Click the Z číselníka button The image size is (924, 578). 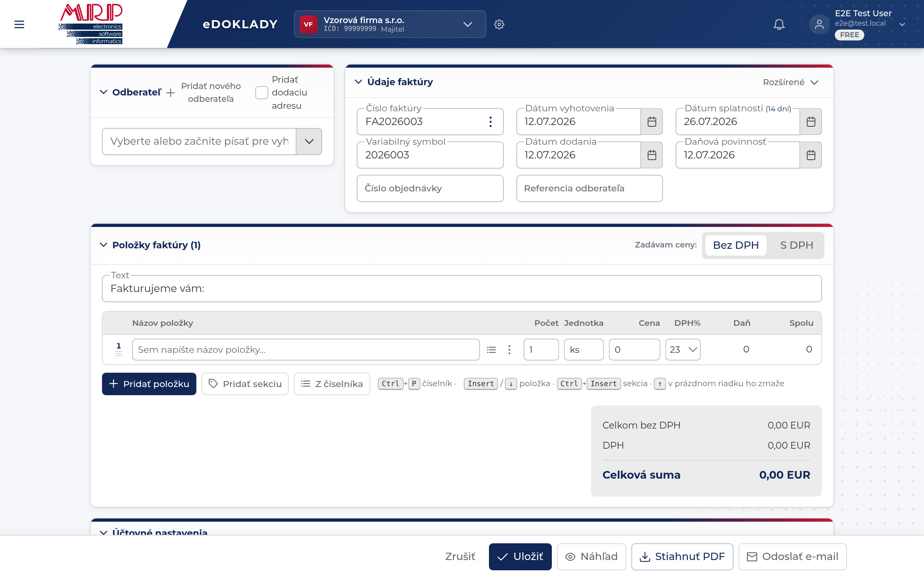pos(332,384)
